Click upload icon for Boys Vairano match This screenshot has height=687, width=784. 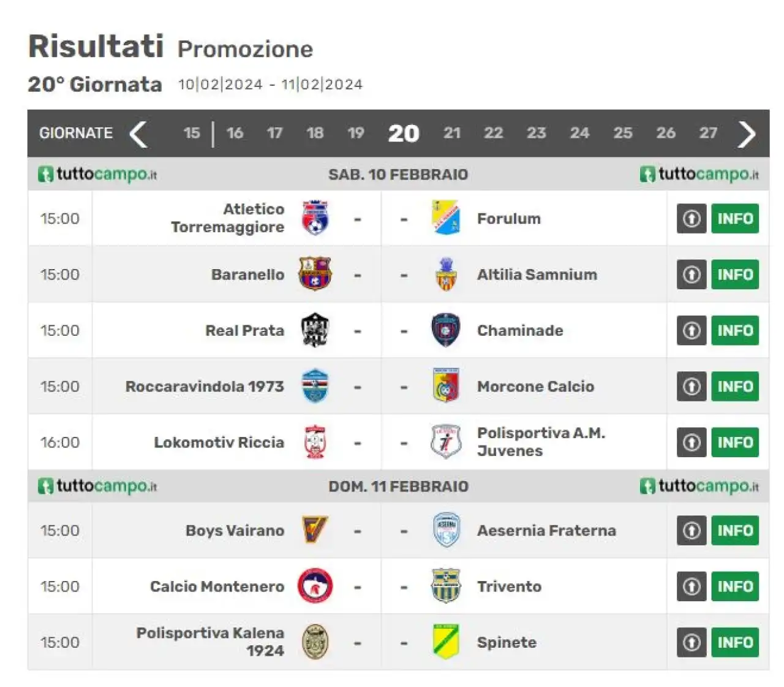click(692, 530)
